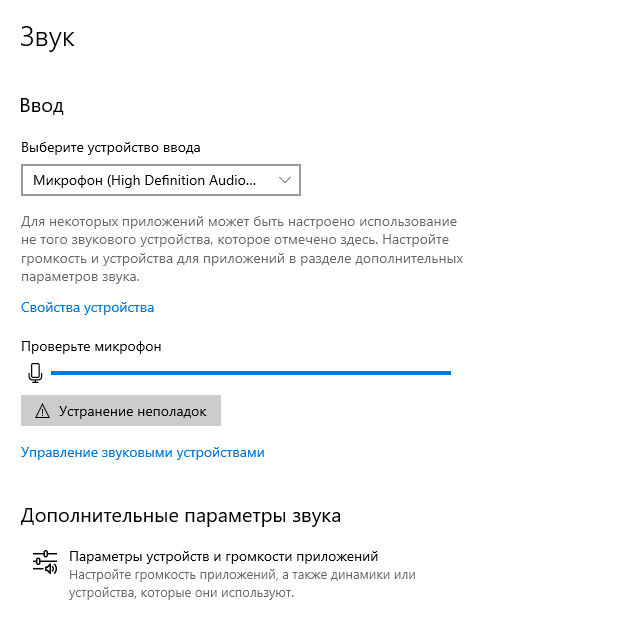This screenshot has height=620, width=623.
Task: Click the right end of the microphone level bar
Action: tap(446, 373)
